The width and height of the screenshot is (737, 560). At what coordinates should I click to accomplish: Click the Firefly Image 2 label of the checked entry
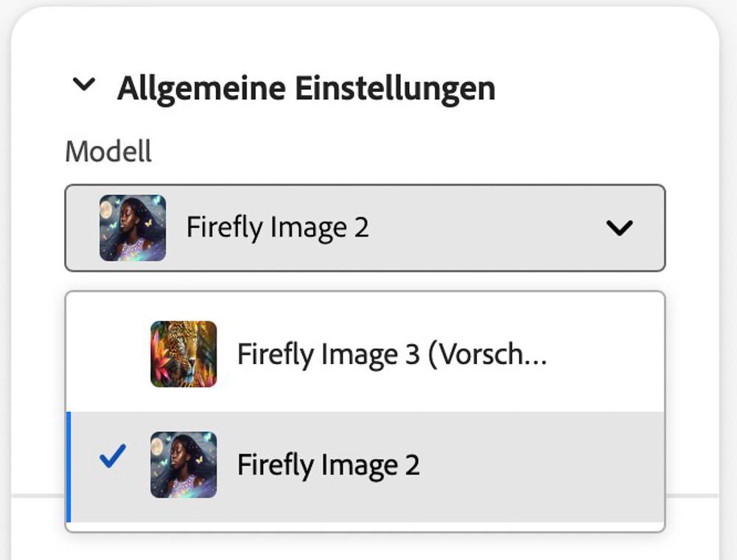pyautogui.click(x=329, y=465)
